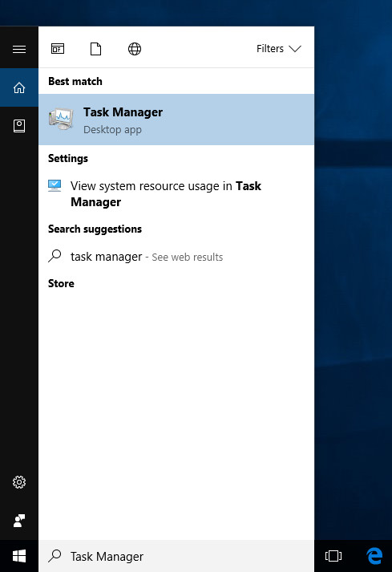Click the search box containing Task Manager
392x572 pixels.
tap(176, 556)
